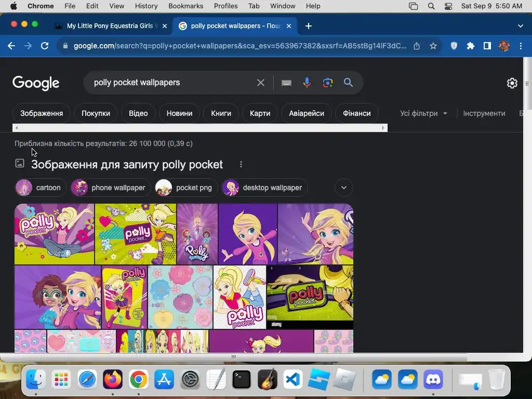Viewport: 532px width, 399px height.
Task: Open the Карти filter
Action: click(x=260, y=113)
